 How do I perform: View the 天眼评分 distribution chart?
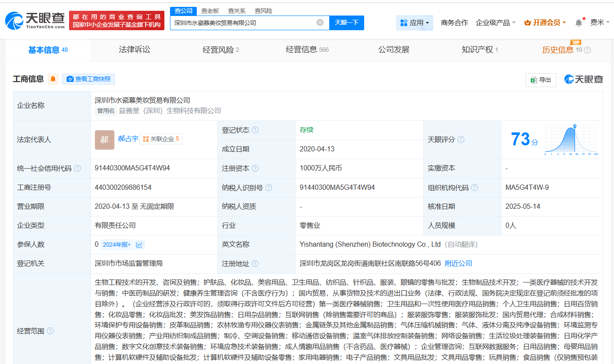571,140
